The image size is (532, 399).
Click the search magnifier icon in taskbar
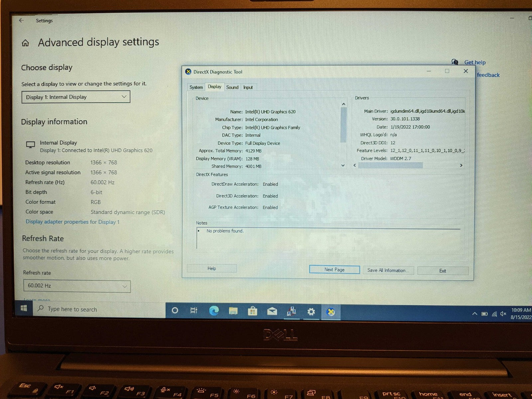41,308
